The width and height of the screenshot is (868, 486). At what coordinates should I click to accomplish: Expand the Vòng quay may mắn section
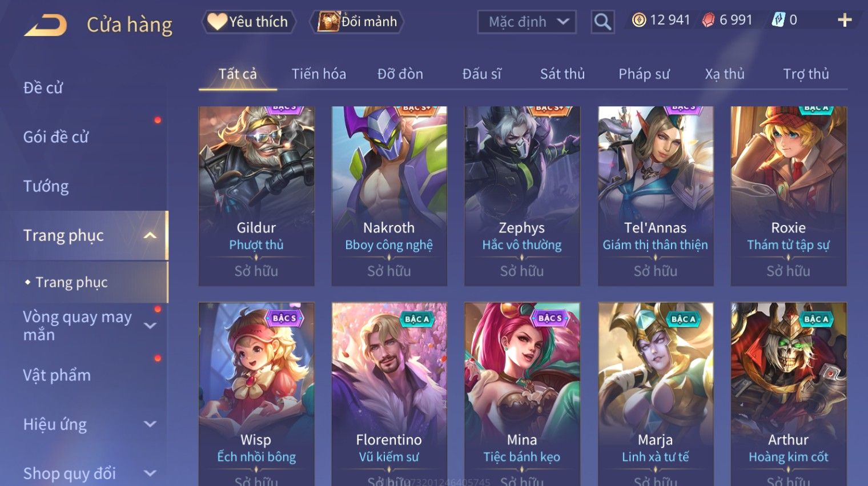pos(150,326)
